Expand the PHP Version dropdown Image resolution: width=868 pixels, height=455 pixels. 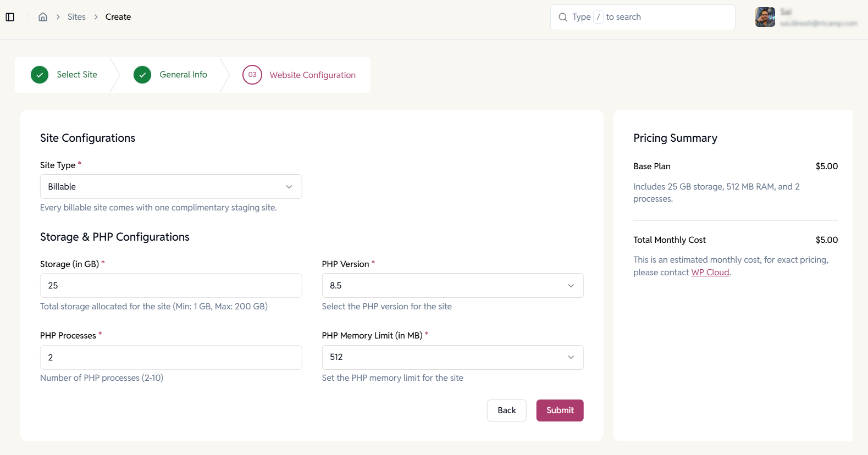tap(452, 286)
